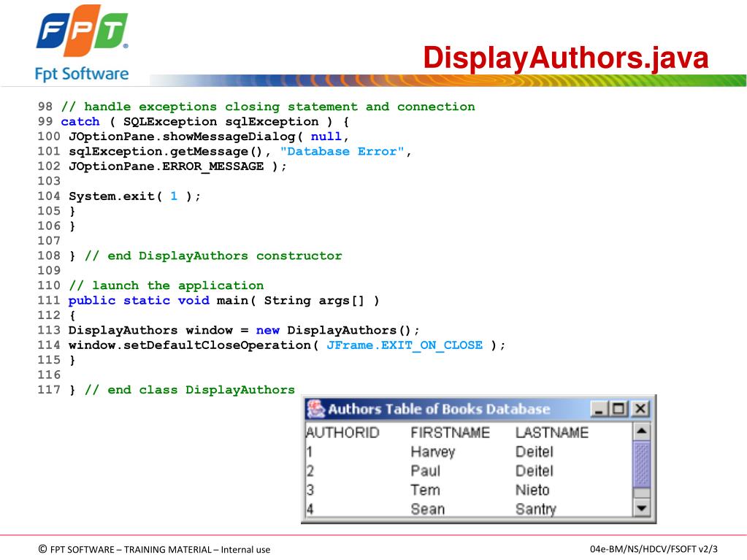Select first name Paul in the table
The width and height of the screenshot is (747, 560).
[426, 471]
